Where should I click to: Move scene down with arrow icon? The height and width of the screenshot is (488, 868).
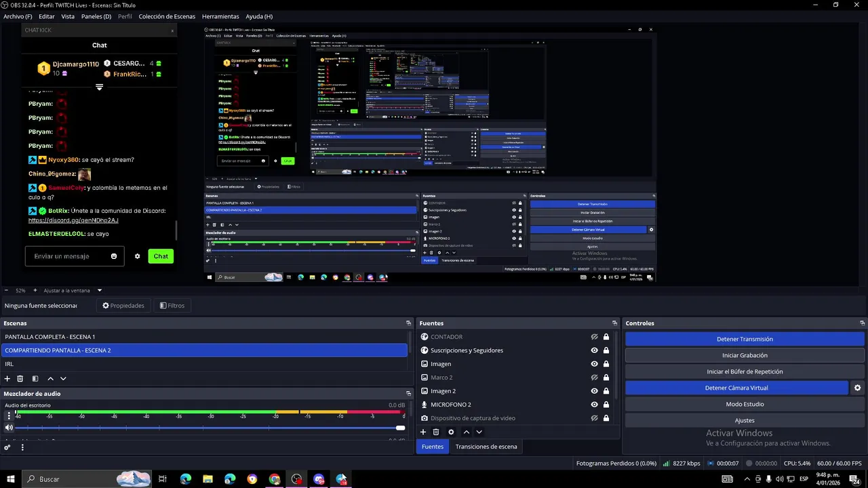pyautogui.click(x=63, y=379)
